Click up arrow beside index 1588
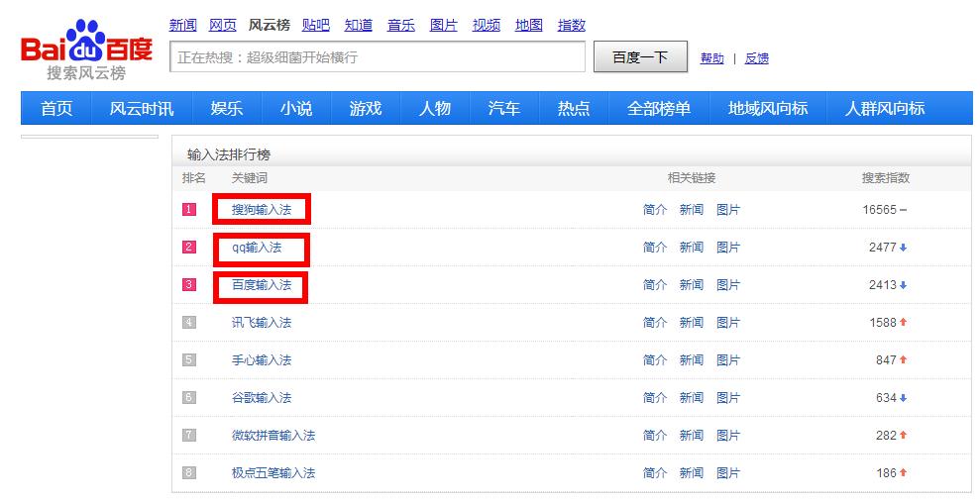This screenshot has width=980, height=503. tap(903, 323)
